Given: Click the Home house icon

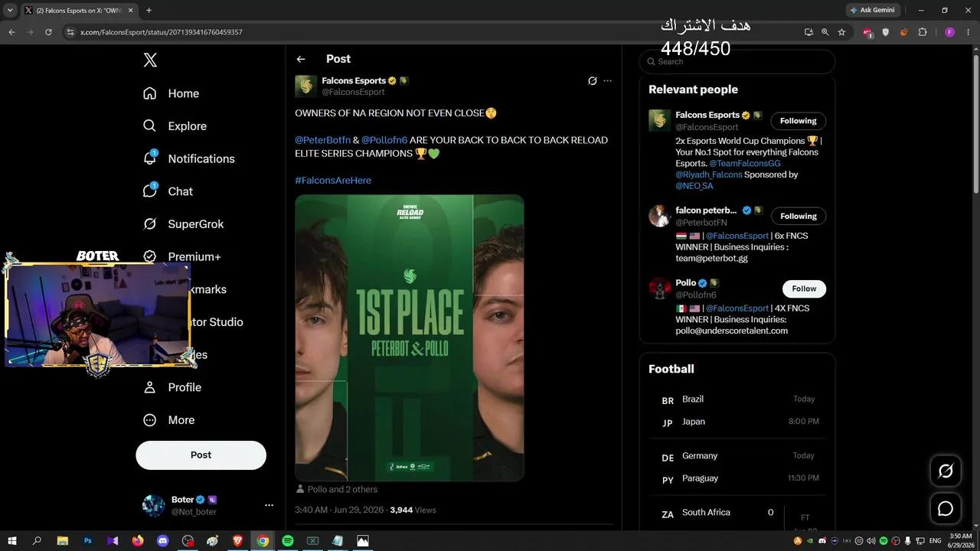Looking at the screenshot, I should coord(150,93).
